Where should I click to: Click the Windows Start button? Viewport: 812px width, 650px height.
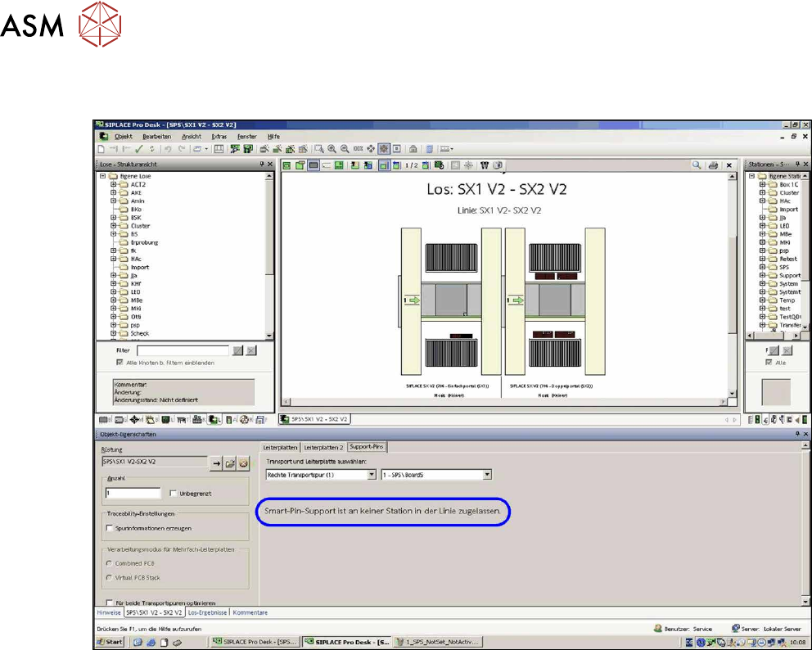(x=111, y=643)
